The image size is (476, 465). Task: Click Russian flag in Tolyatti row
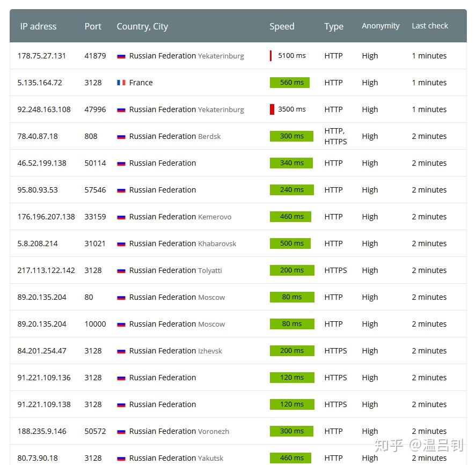121,270
